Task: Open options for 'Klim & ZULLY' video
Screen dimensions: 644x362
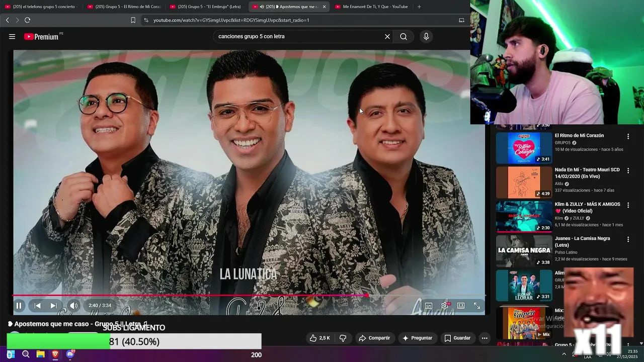Action: click(628, 205)
